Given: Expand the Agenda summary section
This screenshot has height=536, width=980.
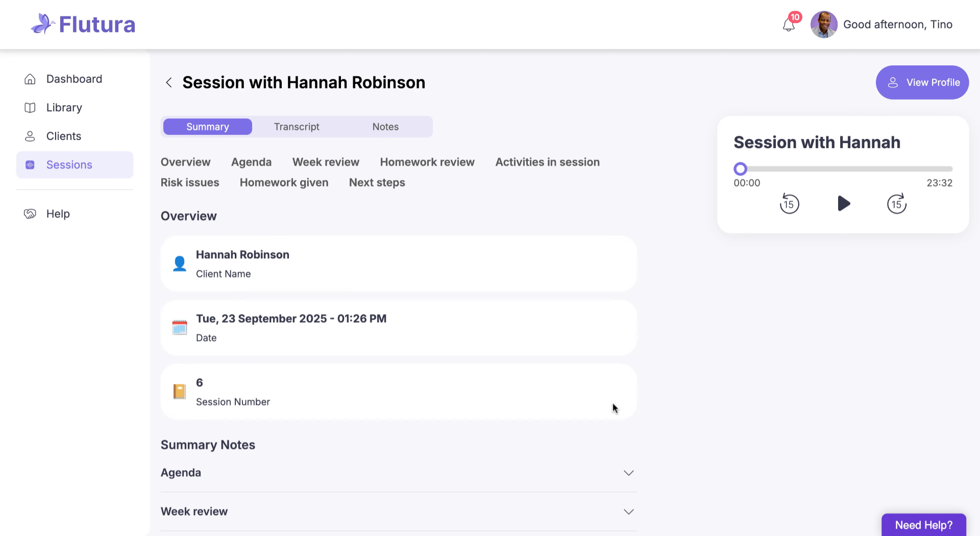Looking at the screenshot, I should [x=628, y=473].
